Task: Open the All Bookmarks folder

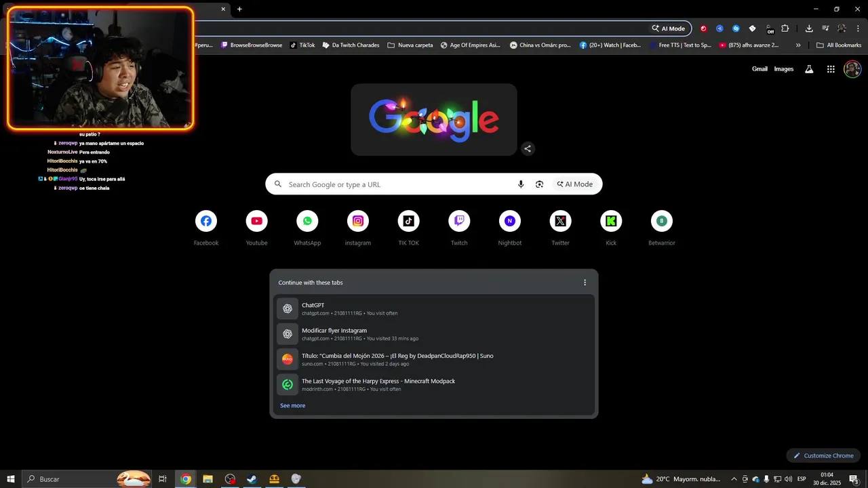Action: point(839,45)
